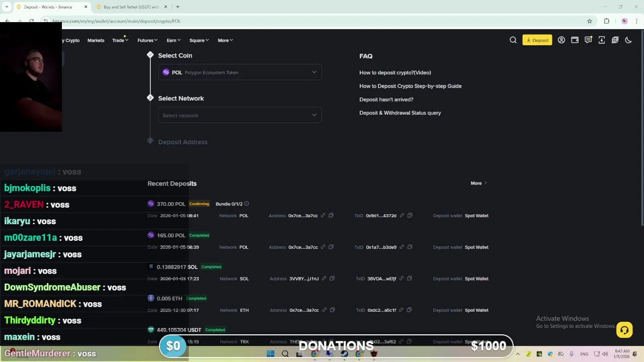The image size is (644, 362).
Task: Click More next to Recent Deposits
Action: pos(478,184)
